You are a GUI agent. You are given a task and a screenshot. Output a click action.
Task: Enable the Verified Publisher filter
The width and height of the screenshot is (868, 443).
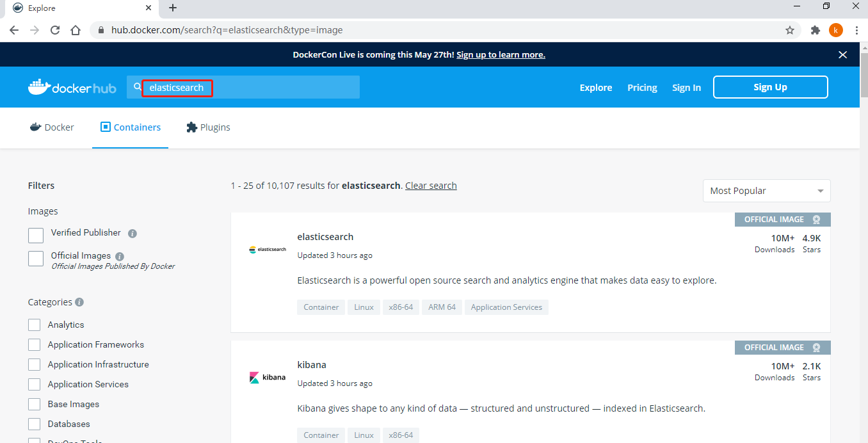(x=36, y=235)
